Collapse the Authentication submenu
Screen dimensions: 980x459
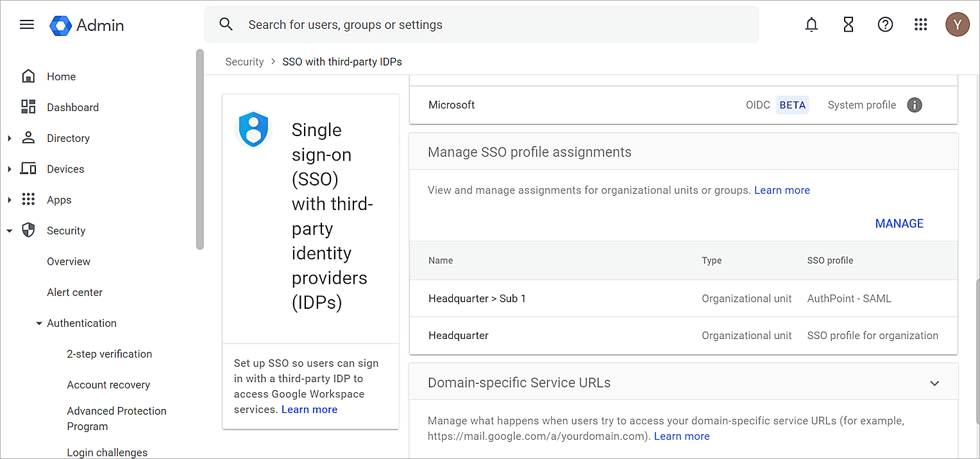[x=39, y=324]
